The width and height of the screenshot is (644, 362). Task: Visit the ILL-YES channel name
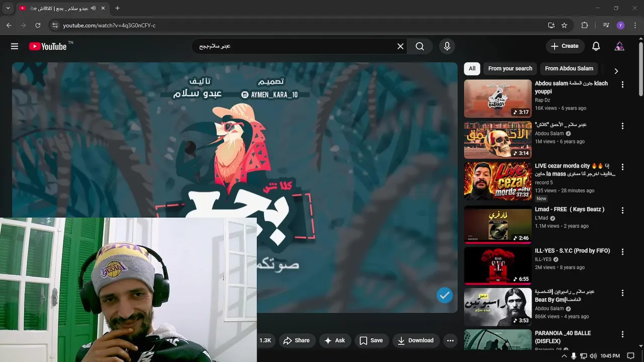coord(543,259)
